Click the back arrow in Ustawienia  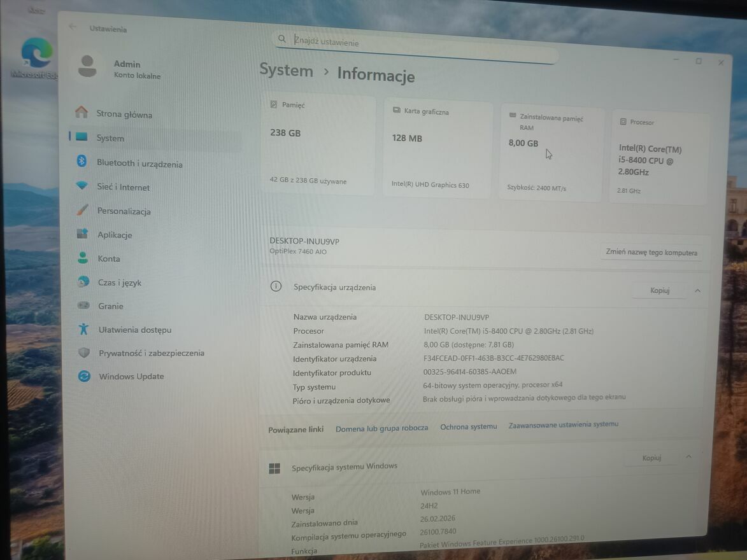tap(72, 27)
